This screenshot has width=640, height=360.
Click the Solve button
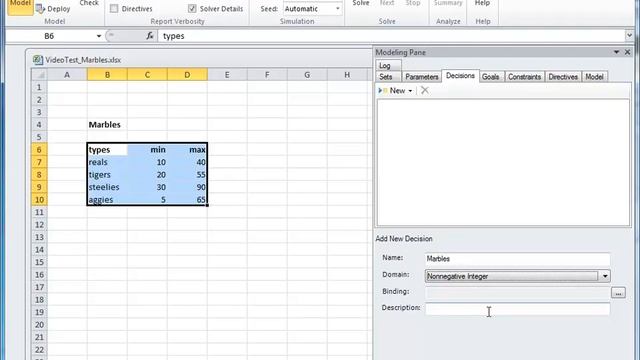click(x=361, y=3)
